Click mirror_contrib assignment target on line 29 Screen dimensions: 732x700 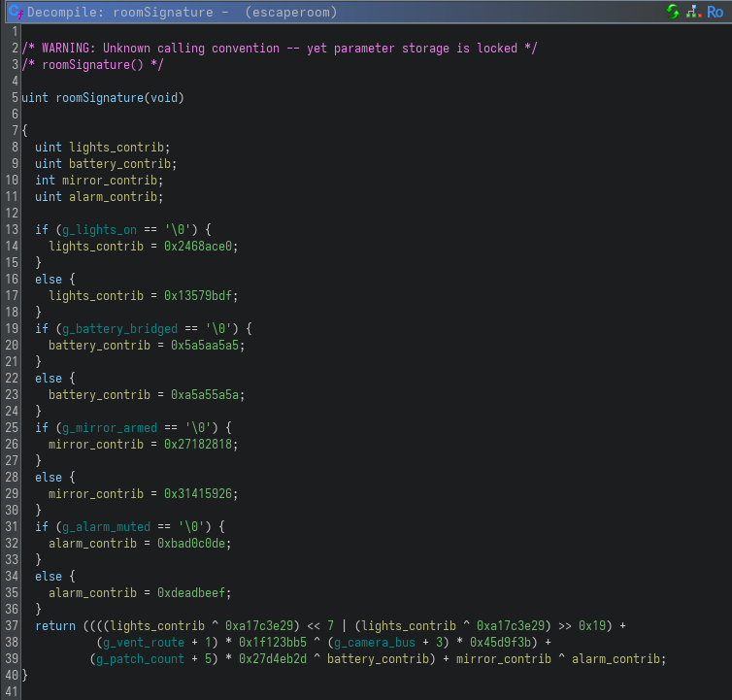pos(96,493)
